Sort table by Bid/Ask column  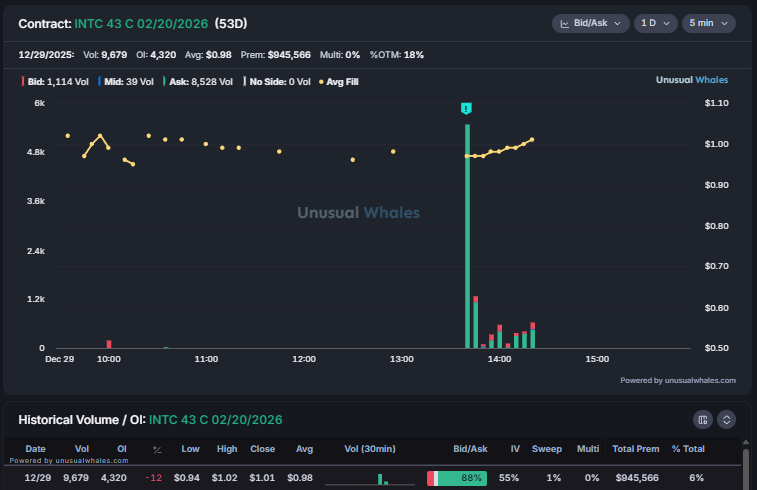470,449
